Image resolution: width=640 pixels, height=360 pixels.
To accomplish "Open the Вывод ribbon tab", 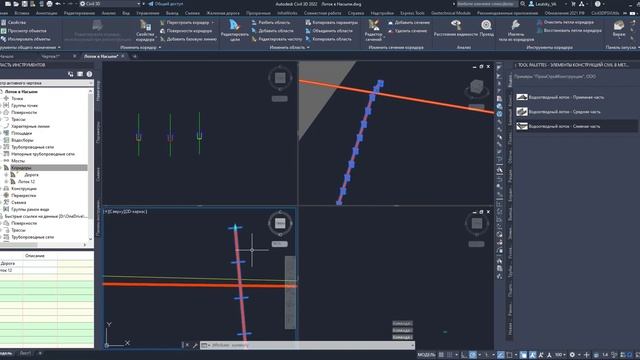I will [x=172, y=13].
